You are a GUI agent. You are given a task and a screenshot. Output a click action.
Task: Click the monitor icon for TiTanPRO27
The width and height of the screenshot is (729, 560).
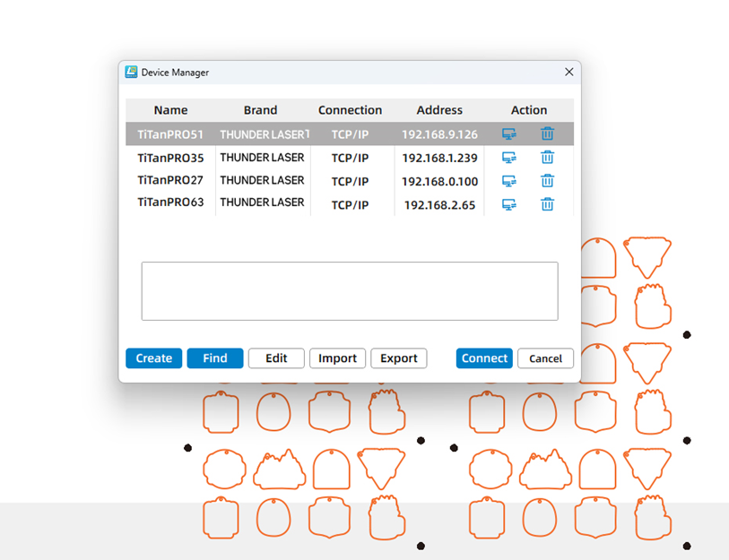(x=508, y=181)
